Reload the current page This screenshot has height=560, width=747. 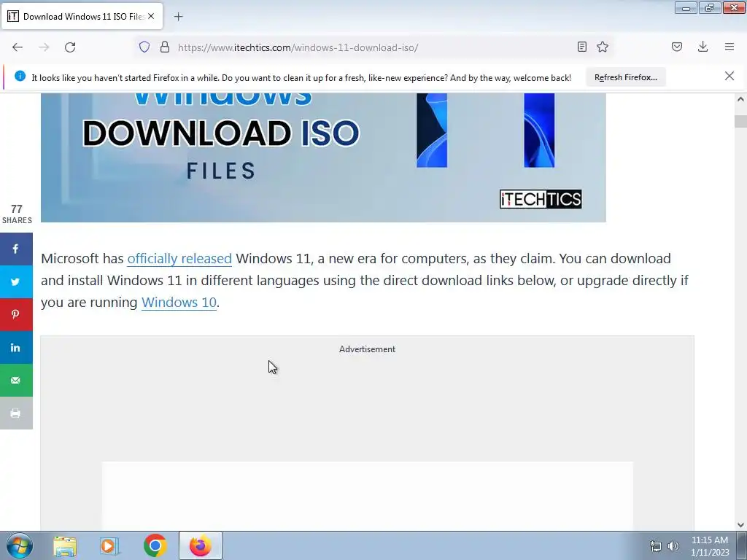pos(70,47)
